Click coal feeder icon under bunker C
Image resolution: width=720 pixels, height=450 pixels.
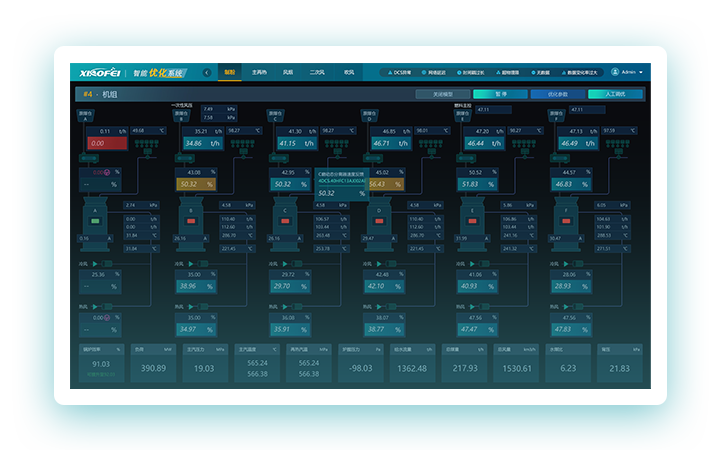(x=279, y=158)
